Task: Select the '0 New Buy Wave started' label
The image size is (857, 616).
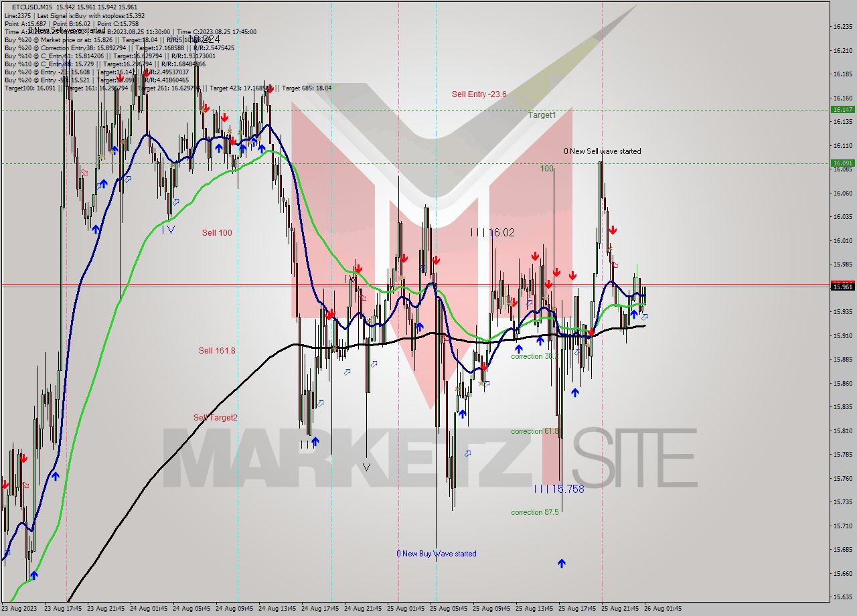Action: point(437,554)
